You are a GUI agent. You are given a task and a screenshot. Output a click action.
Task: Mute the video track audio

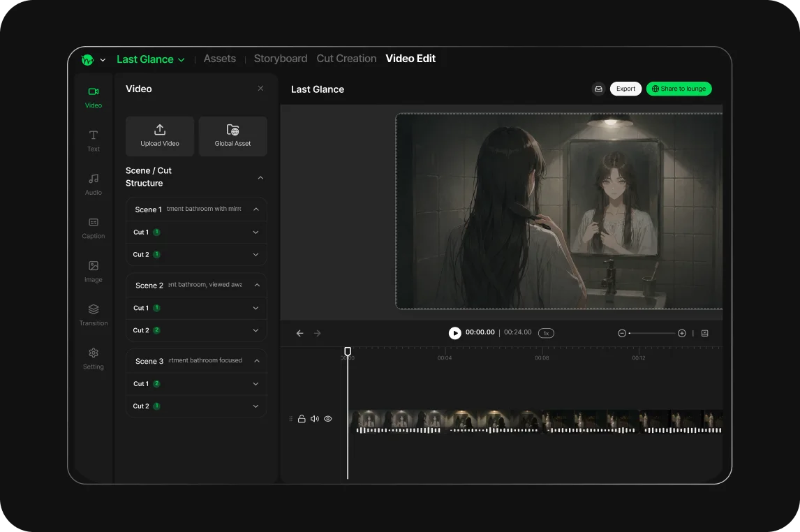[315, 419]
